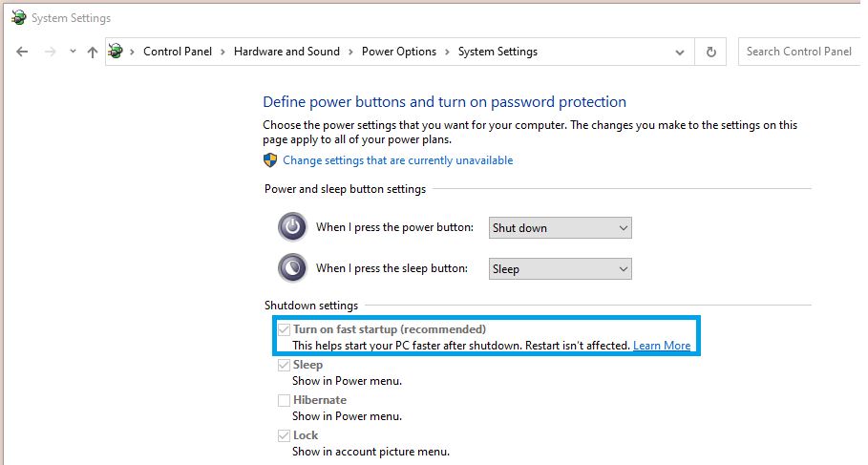Screen dimensions: 868x465
Task: Toggle the Lock checkbox
Action: coord(284,435)
